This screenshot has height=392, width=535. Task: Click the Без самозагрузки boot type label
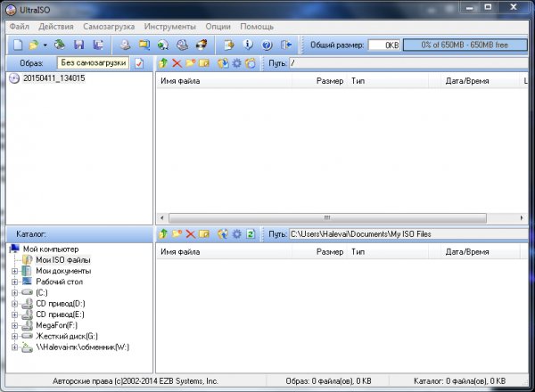(x=93, y=63)
